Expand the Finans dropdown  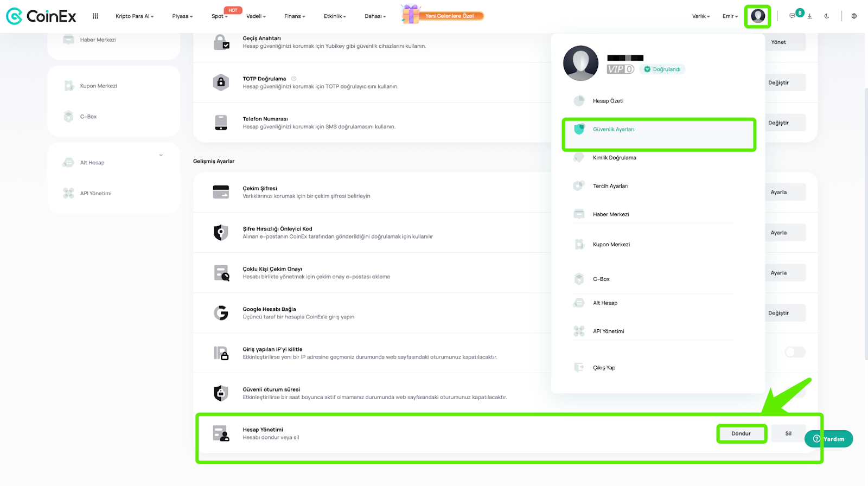pos(295,16)
